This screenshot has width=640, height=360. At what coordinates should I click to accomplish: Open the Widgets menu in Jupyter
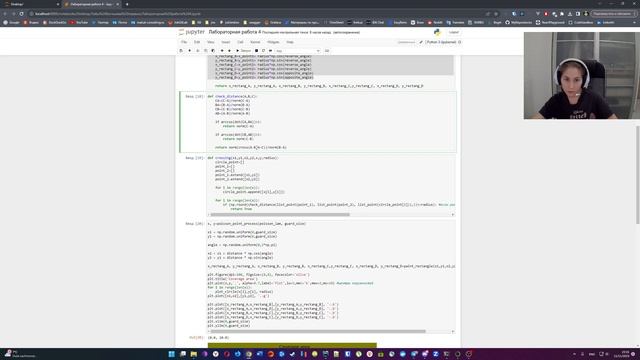(x=273, y=42)
